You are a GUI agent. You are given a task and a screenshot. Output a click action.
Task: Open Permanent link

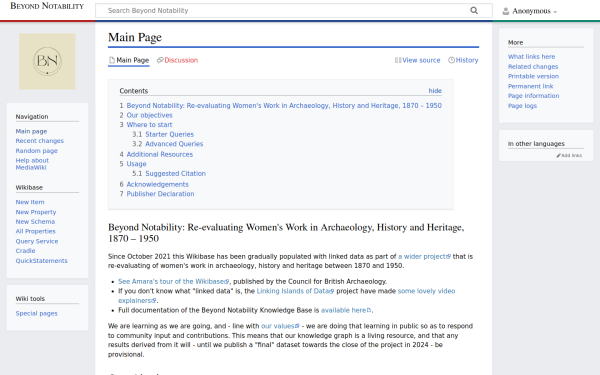tap(531, 86)
